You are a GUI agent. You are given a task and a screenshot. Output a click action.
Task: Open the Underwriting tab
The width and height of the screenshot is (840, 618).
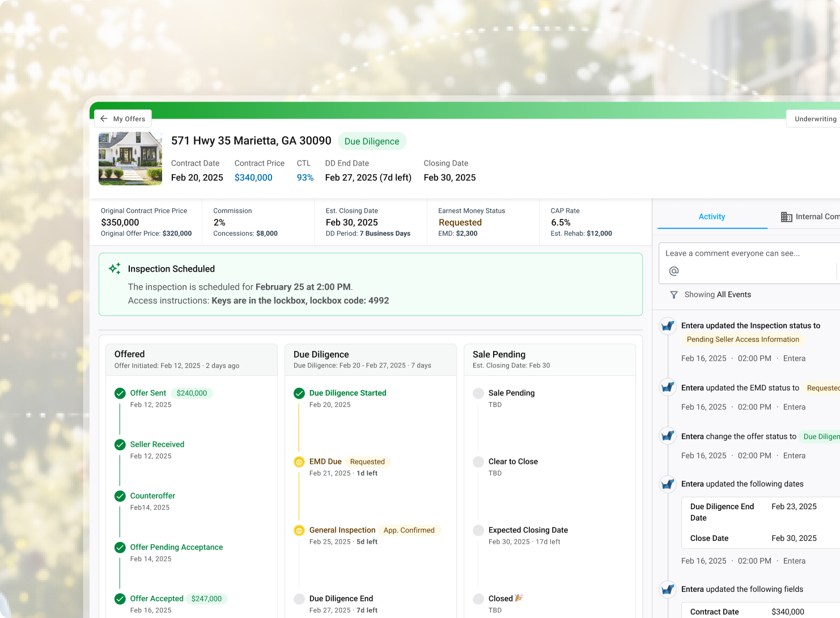click(x=814, y=119)
